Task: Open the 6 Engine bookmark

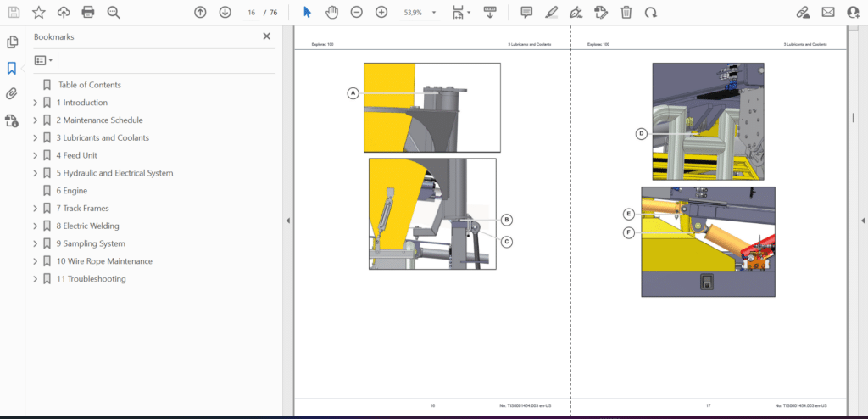Action: (72, 191)
